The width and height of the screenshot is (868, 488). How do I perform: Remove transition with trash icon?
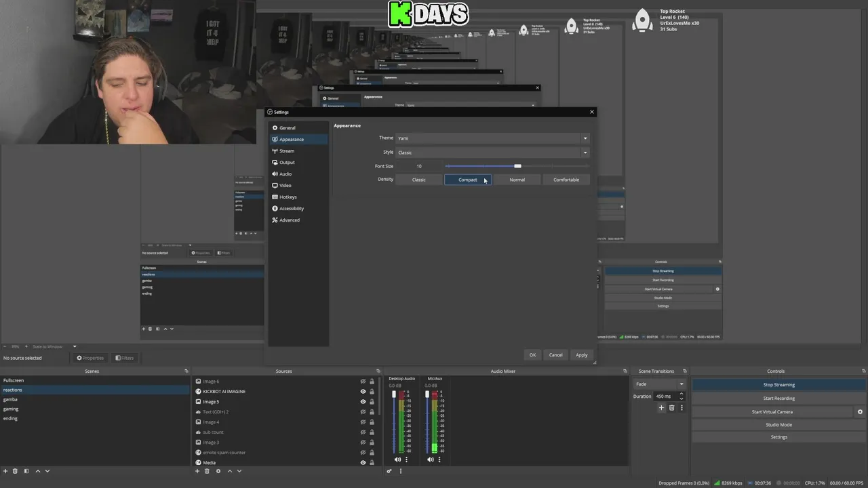pyautogui.click(x=672, y=407)
